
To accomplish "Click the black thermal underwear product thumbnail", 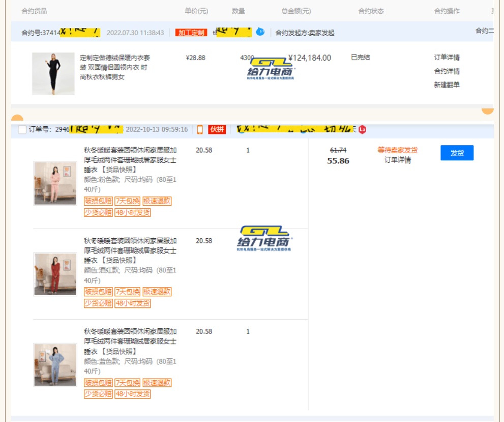I will 53,74.
